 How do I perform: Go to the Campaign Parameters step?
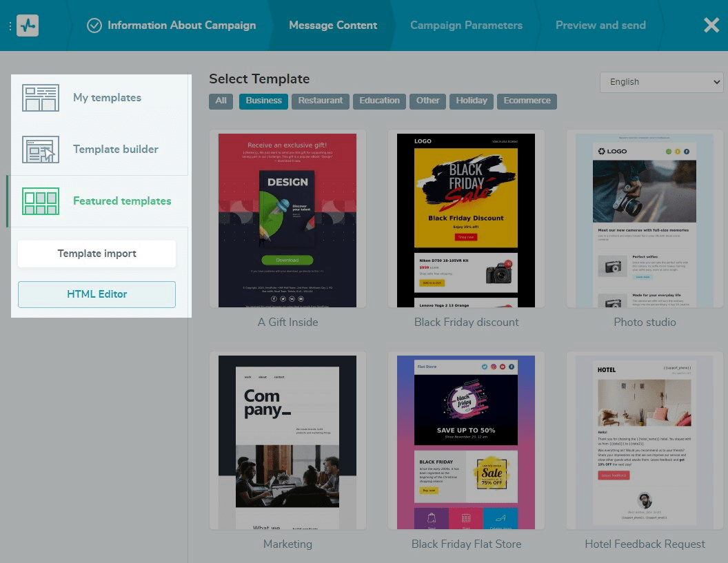pyautogui.click(x=466, y=25)
